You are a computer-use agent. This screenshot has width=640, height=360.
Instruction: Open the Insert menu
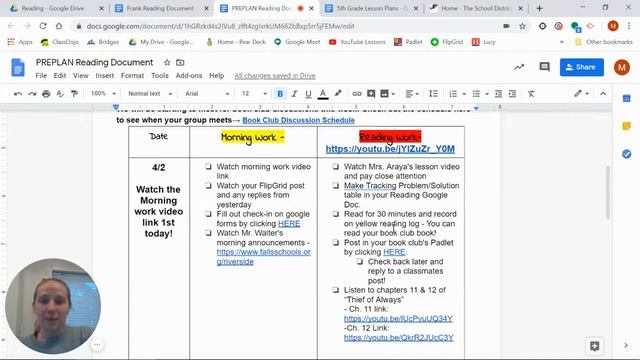click(x=104, y=76)
